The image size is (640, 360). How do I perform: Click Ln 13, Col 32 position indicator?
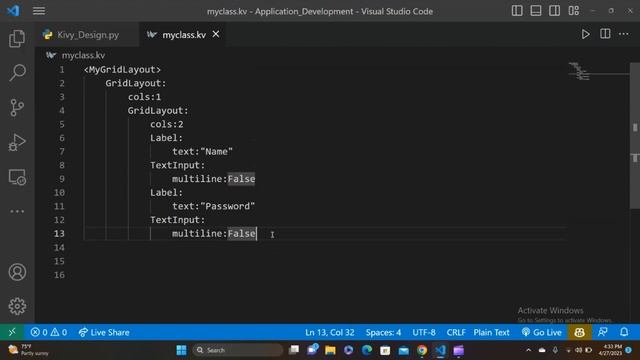[x=329, y=332]
